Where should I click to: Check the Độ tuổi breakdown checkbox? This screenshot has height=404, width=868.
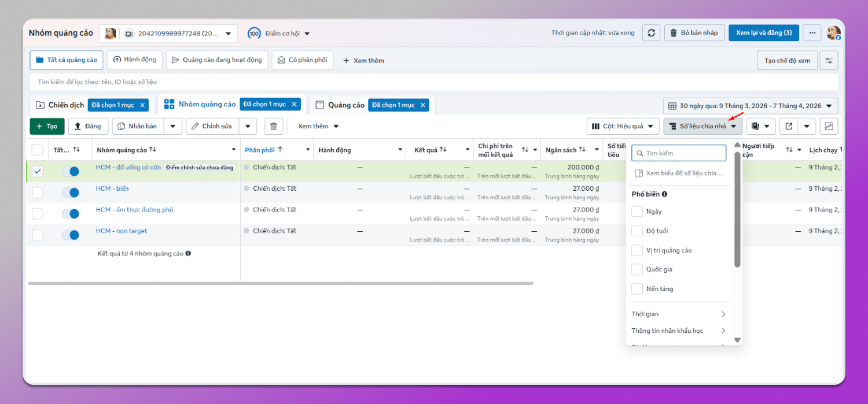click(x=637, y=231)
